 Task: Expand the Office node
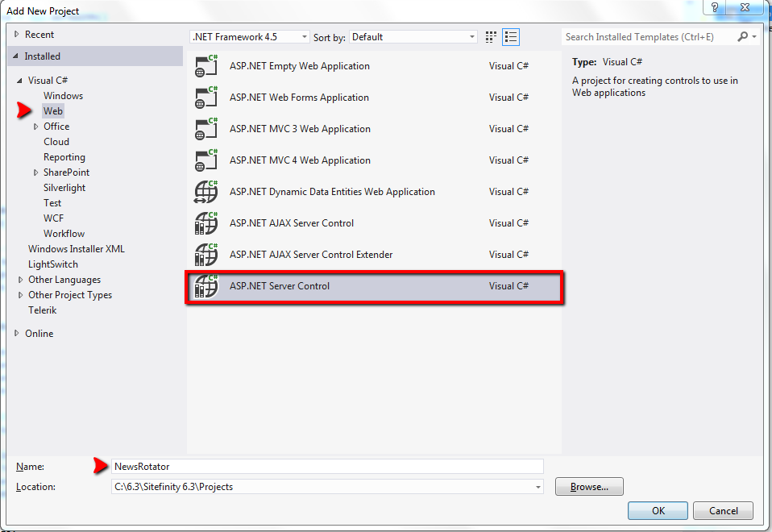[x=35, y=127]
